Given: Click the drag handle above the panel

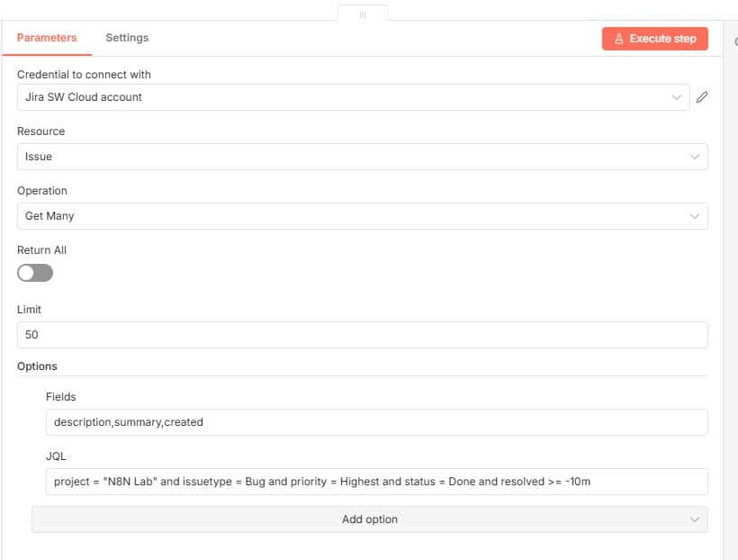Looking at the screenshot, I should pyautogui.click(x=363, y=14).
